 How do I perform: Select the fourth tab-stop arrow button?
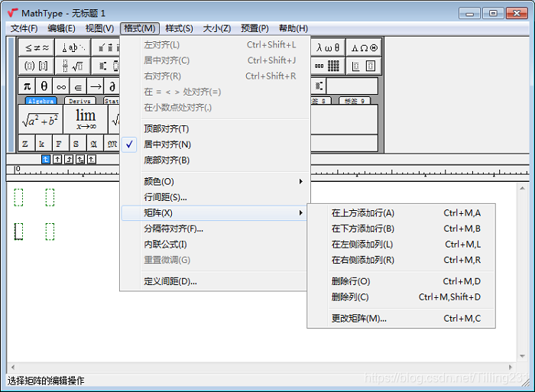click(x=80, y=160)
